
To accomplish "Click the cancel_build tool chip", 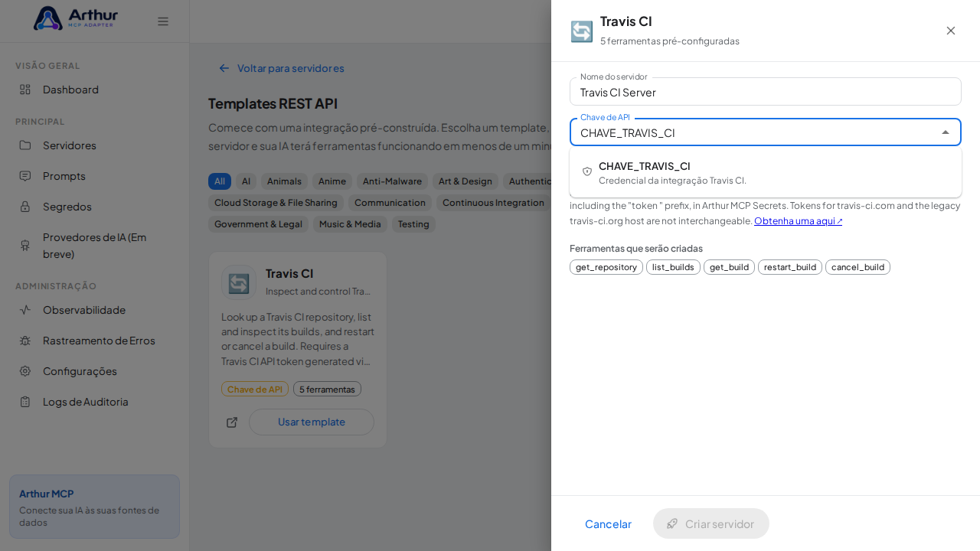I will (x=857, y=267).
